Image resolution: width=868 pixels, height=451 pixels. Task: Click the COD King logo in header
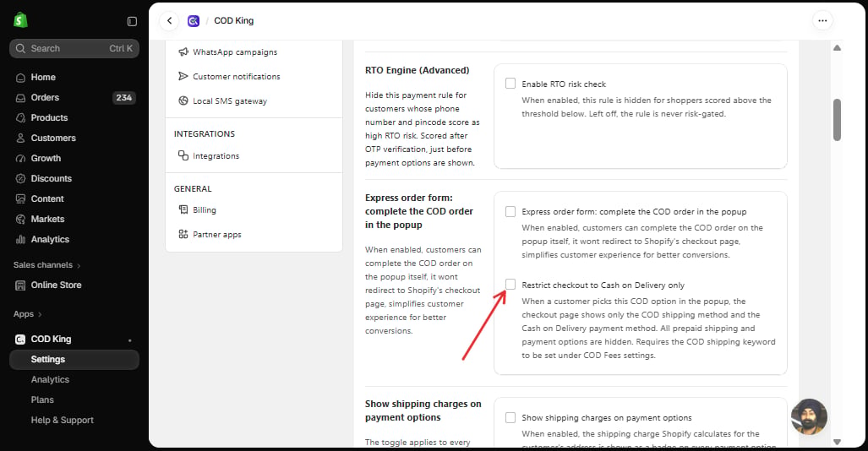point(194,21)
